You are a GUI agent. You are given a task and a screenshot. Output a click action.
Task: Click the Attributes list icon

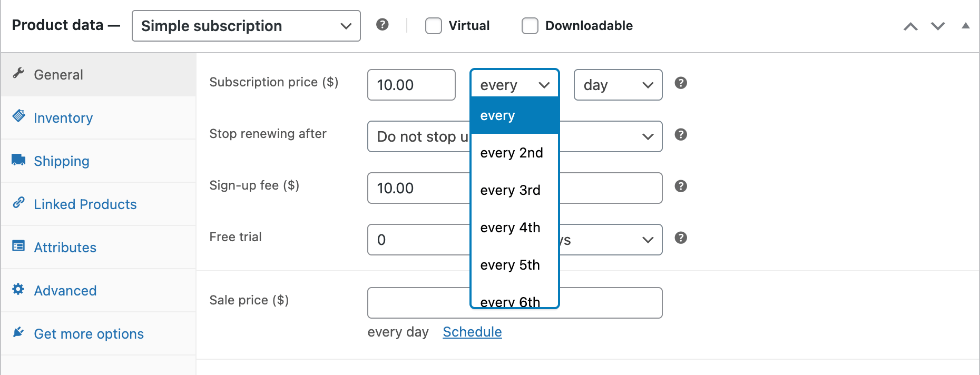coord(19,246)
